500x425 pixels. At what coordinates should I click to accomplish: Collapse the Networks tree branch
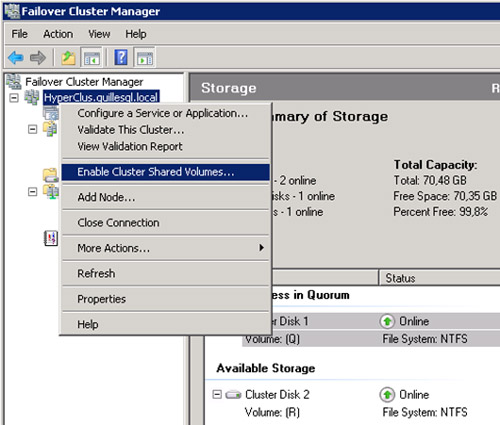pyautogui.click(x=32, y=192)
